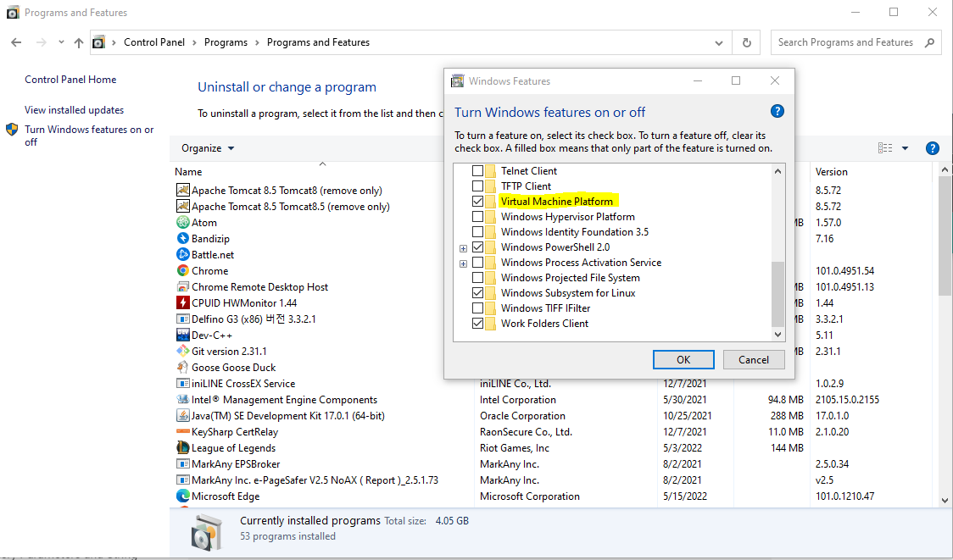This screenshot has height=560, width=953.
Task: Click the MarkAny EPSBroker icon
Action: click(x=182, y=463)
